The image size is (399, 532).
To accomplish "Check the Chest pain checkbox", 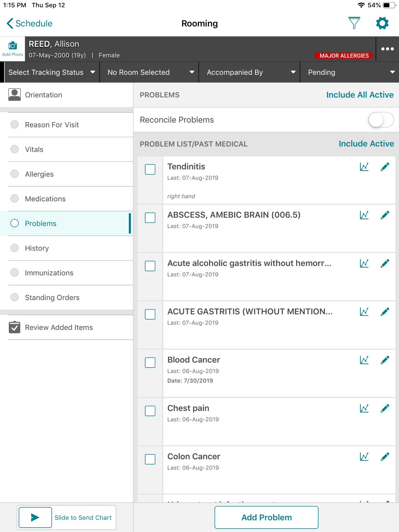I will (x=150, y=411).
